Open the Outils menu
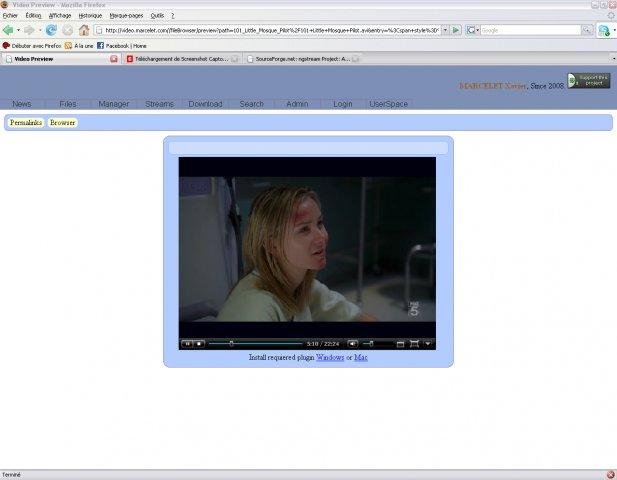The image size is (617, 480). click(x=157, y=16)
